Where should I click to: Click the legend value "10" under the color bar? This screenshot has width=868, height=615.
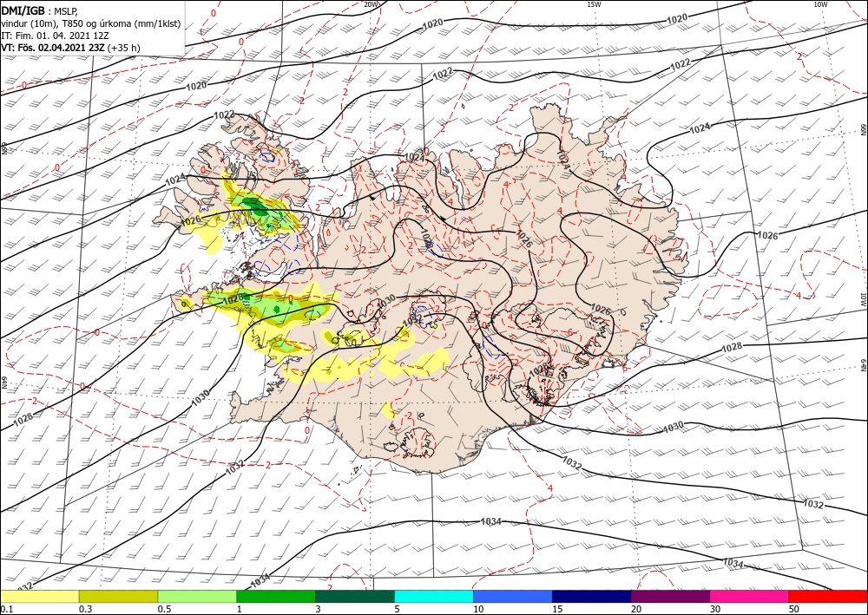(x=478, y=609)
